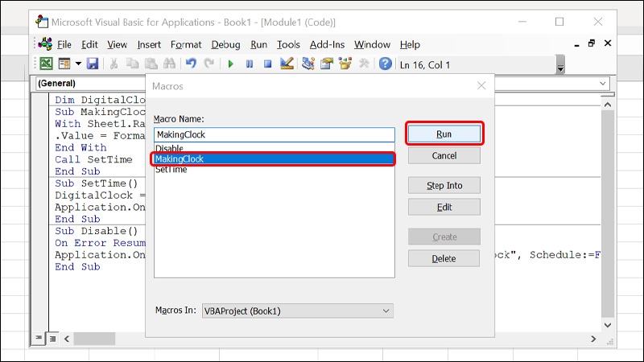Click the 'Call SetTime' code line

[x=93, y=159]
